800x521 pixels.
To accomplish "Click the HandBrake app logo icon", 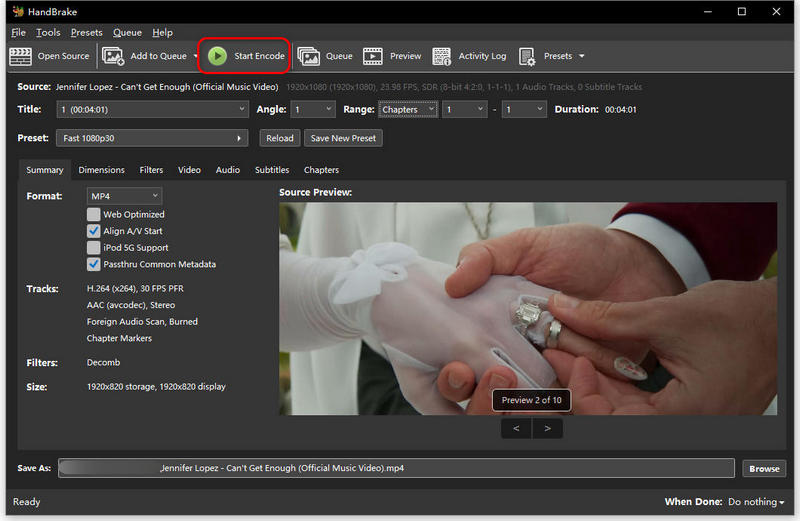I will [17, 12].
